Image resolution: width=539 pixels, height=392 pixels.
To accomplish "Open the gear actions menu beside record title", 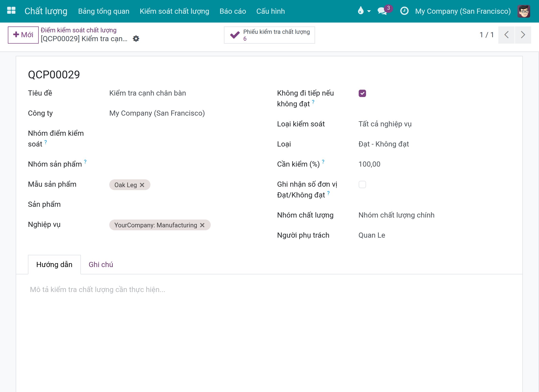I will (x=136, y=38).
